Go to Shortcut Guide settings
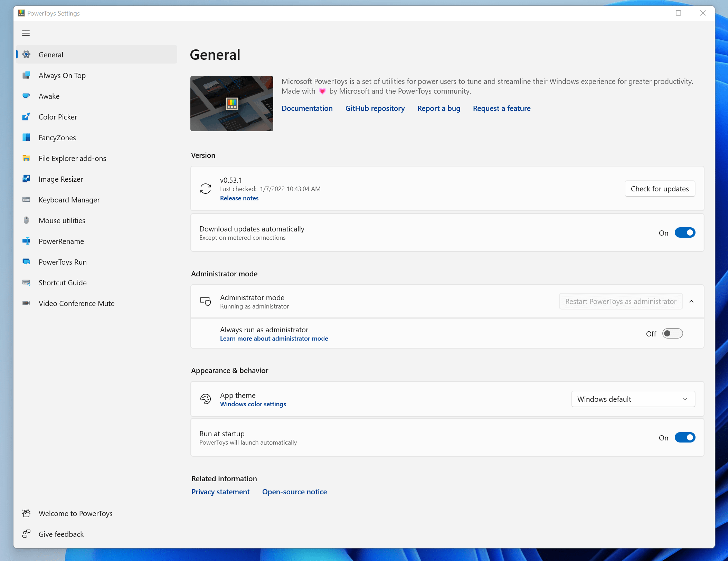Image resolution: width=728 pixels, height=561 pixels. pyautogui.click(x=63, y=283)
